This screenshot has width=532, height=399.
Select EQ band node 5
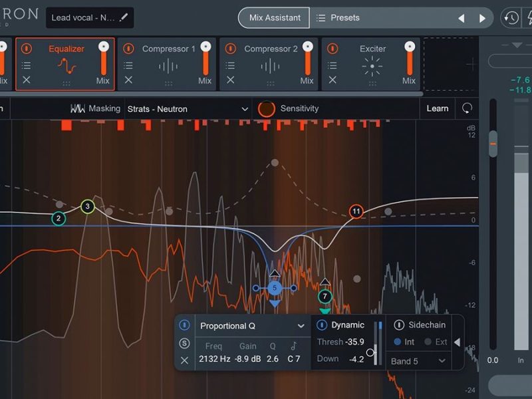275,288
